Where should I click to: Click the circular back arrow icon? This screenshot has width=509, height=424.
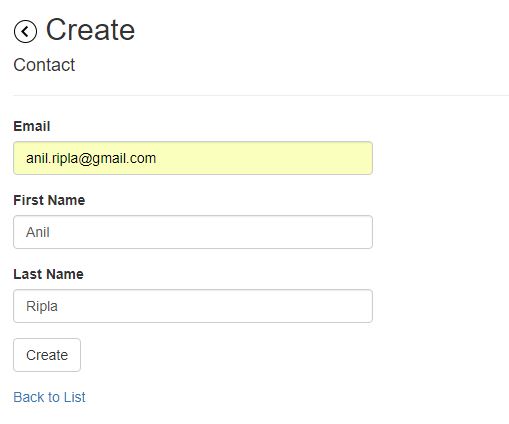pos(25,31)
